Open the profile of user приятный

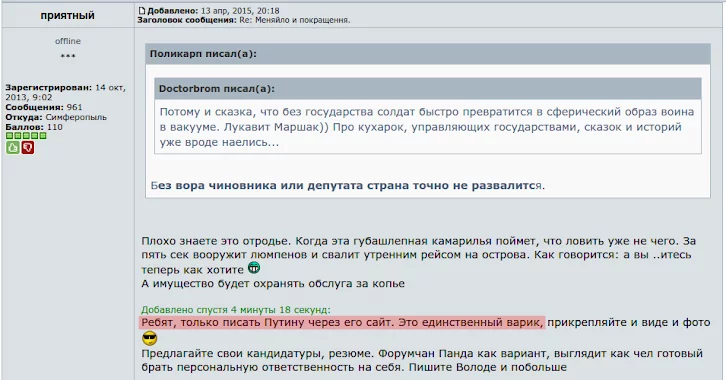pyautogui.click(x=68, y=15)
